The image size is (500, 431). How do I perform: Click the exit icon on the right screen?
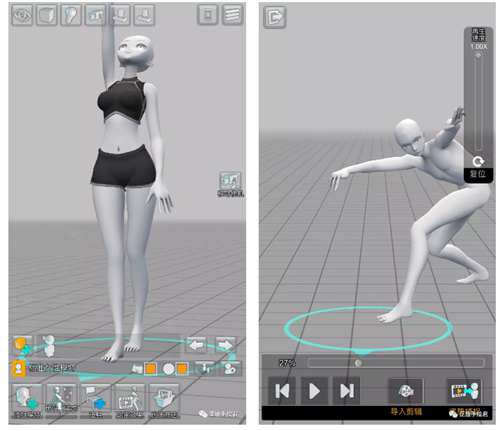pos(275,17)
